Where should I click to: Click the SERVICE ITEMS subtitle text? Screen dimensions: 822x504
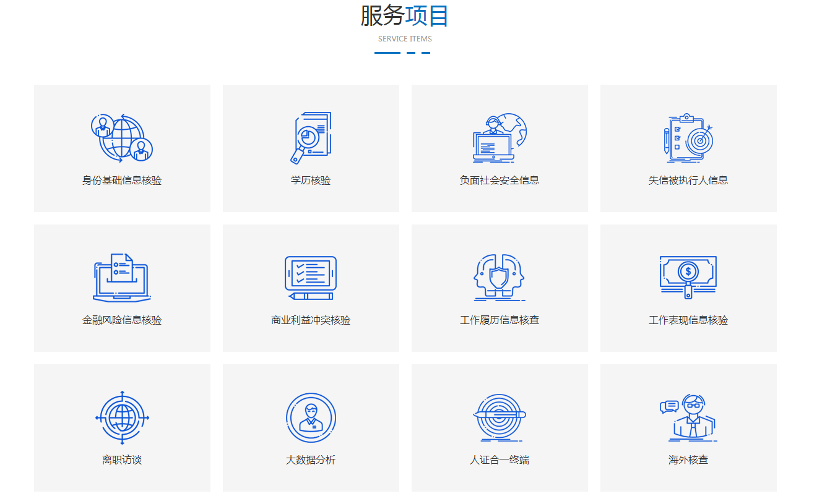(x=405, y=39)
